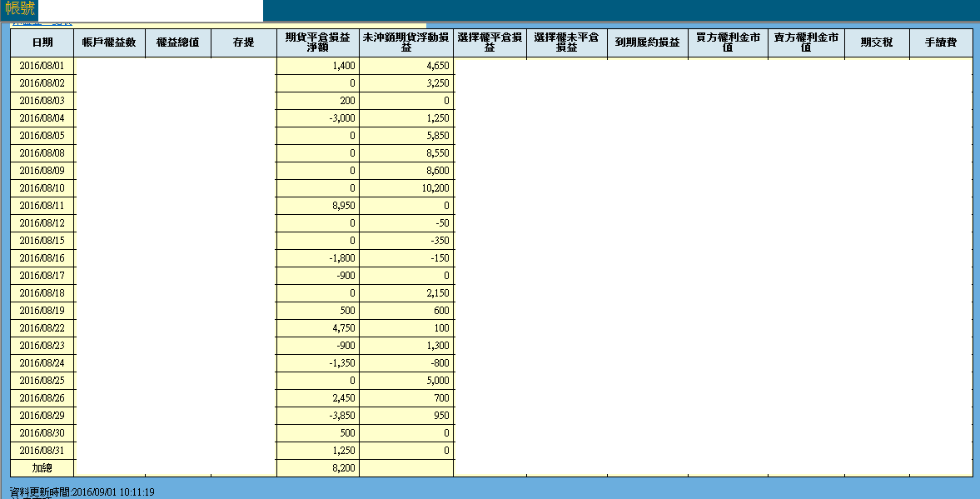The image size is (980, 499).
Task: Click the 期貨平倉損益淨額 column header
Action: pyautogui.click(x=318, y=42)
